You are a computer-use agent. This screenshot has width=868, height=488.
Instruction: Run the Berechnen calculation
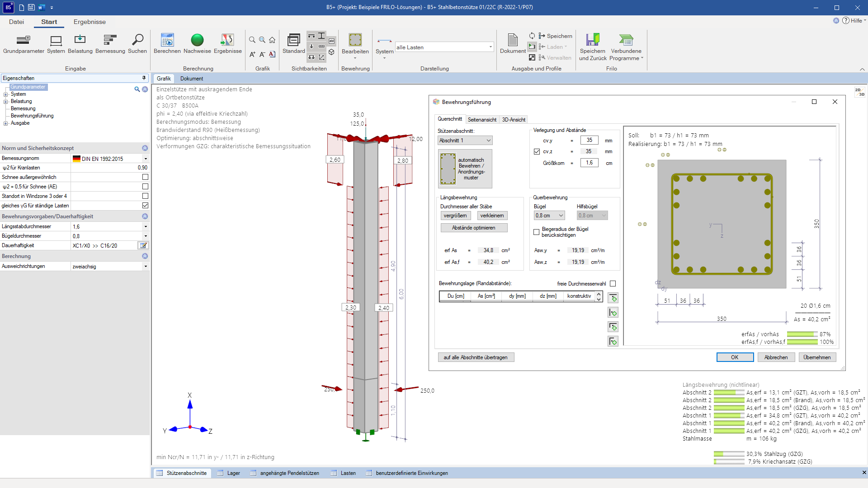(x=167, y=44)
